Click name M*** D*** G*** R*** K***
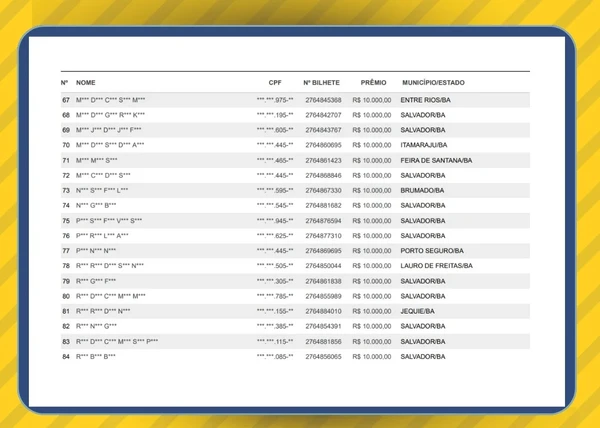Image resolution: width=600 pixels, height=428 pixels. click(x=111, y=115)
